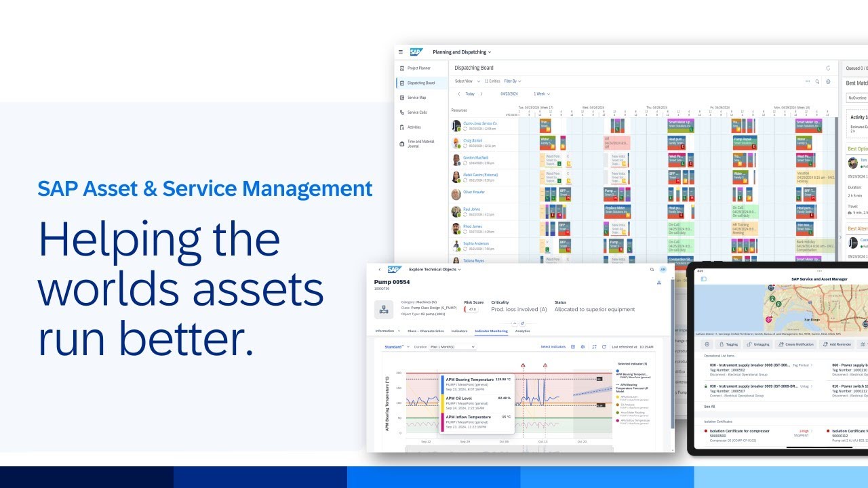Viewport: 868px width, 488px height.
Task: Collapse the Best Match side panel arrow
Action: click(840, 237)
